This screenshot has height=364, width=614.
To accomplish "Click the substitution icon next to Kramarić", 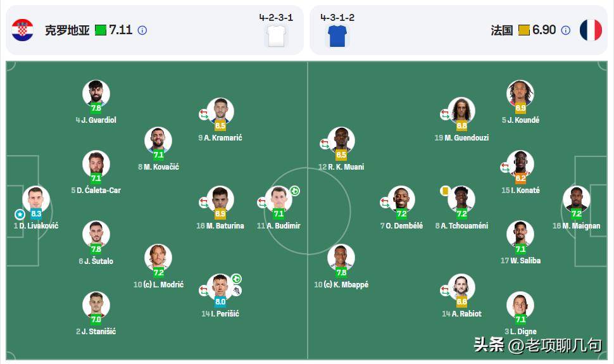I will click(x=204, y=115).
